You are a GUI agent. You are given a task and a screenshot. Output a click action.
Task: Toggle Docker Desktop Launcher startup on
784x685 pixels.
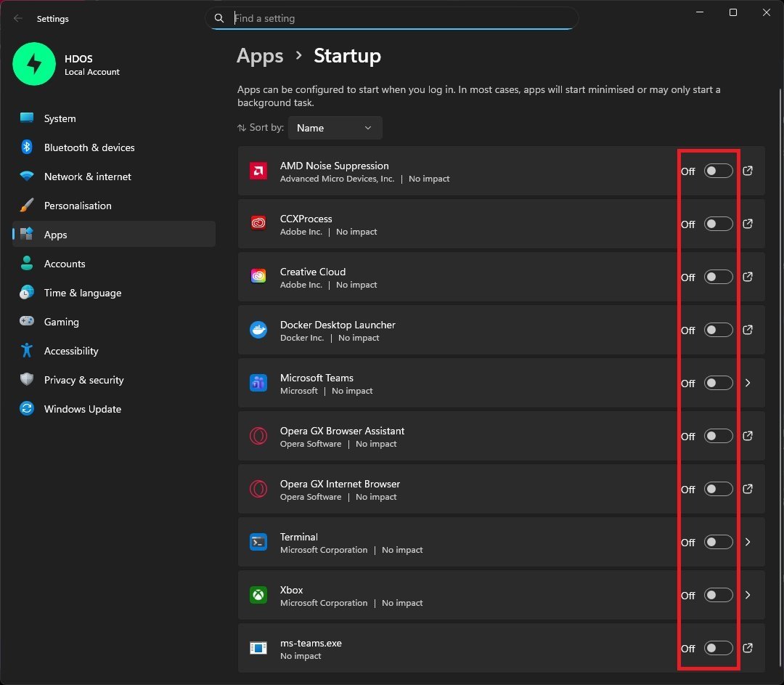pos(718,331)
